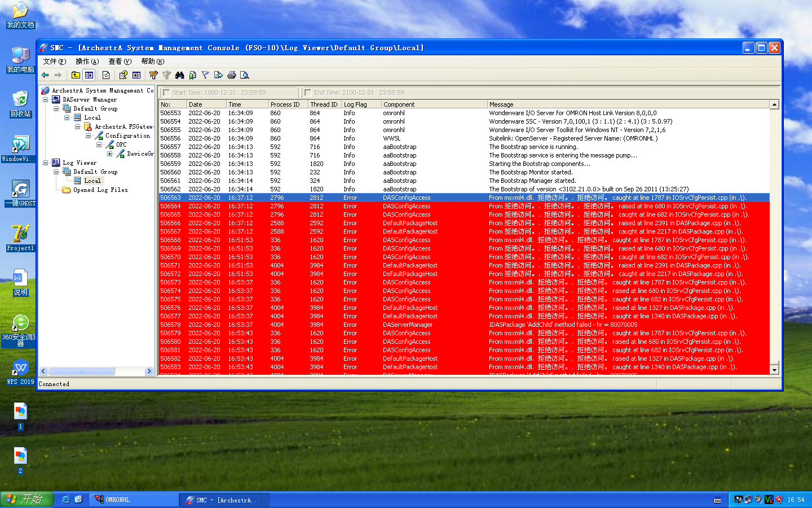
Task: Select error log row 506578
Action: (464, 325)
